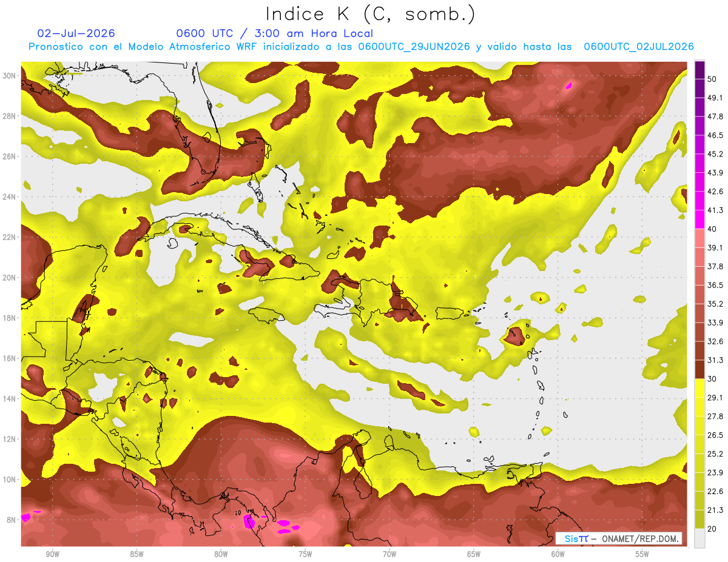Click the '60W' longitude label
728x562 pixels.
(558, 554)
